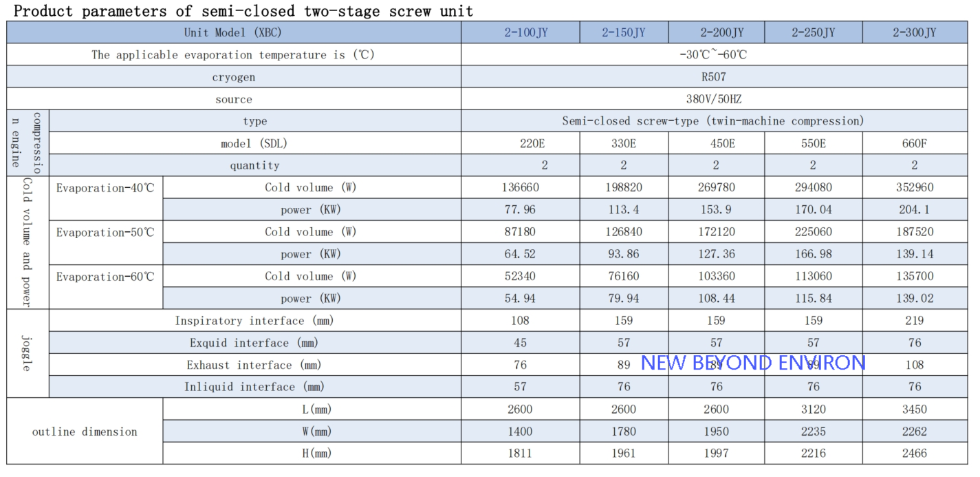
Task: Click the 2-300JY column header
Action: click(914, 32)
